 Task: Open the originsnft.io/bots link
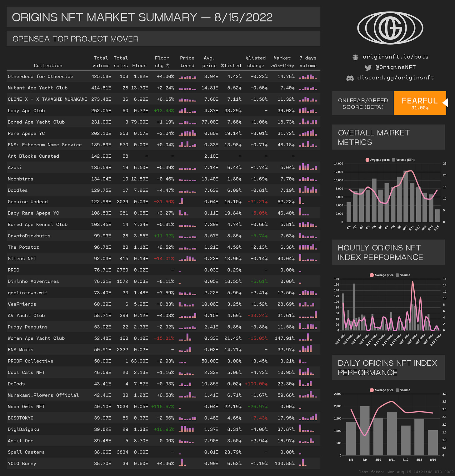click(x=395, y=57)
